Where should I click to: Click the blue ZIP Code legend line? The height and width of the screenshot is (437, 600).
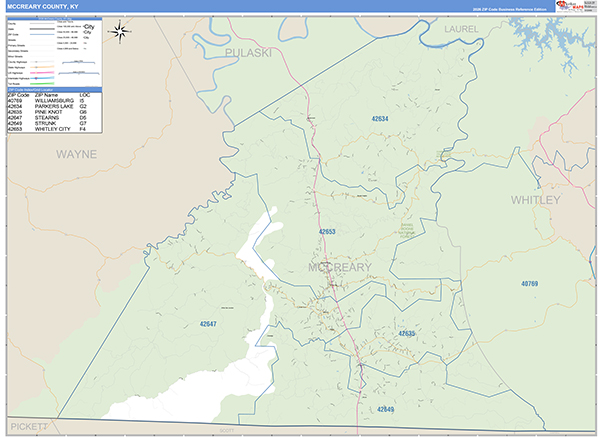[42, 34]
